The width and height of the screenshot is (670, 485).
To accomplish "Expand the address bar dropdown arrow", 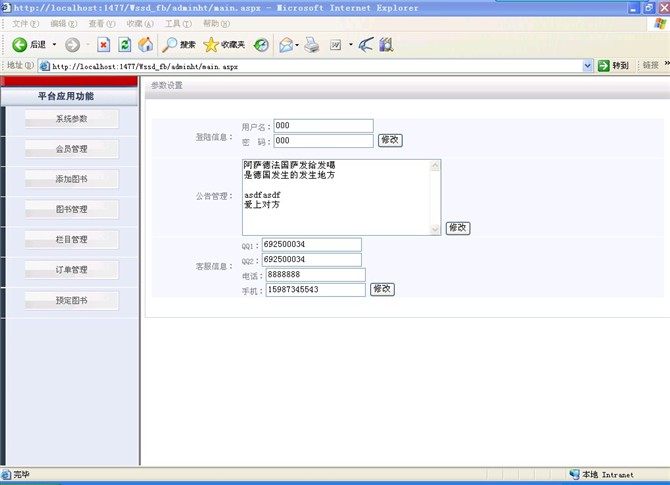I will 588,66.
